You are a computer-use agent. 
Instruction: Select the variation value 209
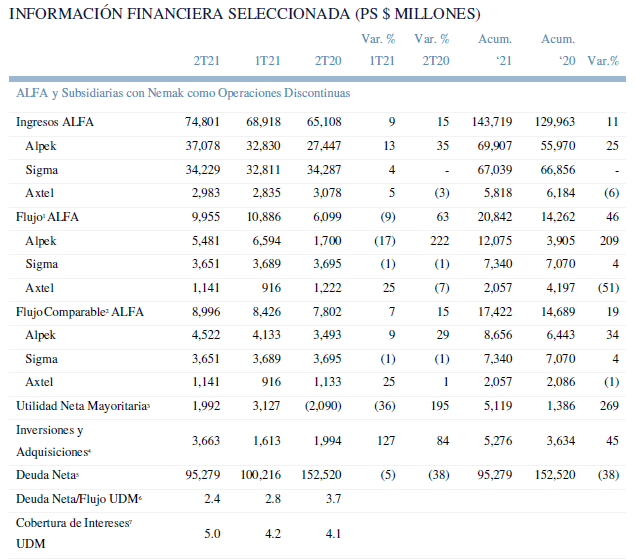(609, 241)
